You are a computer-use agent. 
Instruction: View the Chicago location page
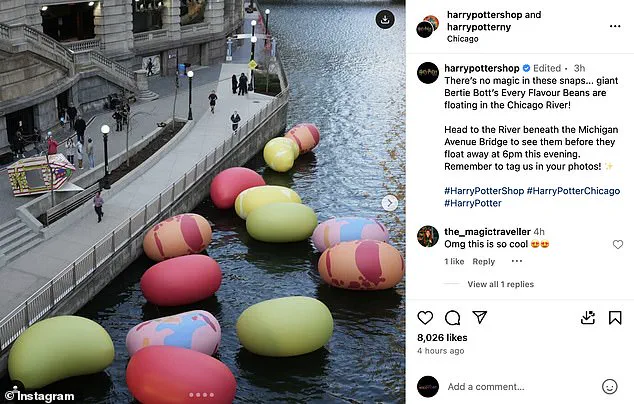463,39
